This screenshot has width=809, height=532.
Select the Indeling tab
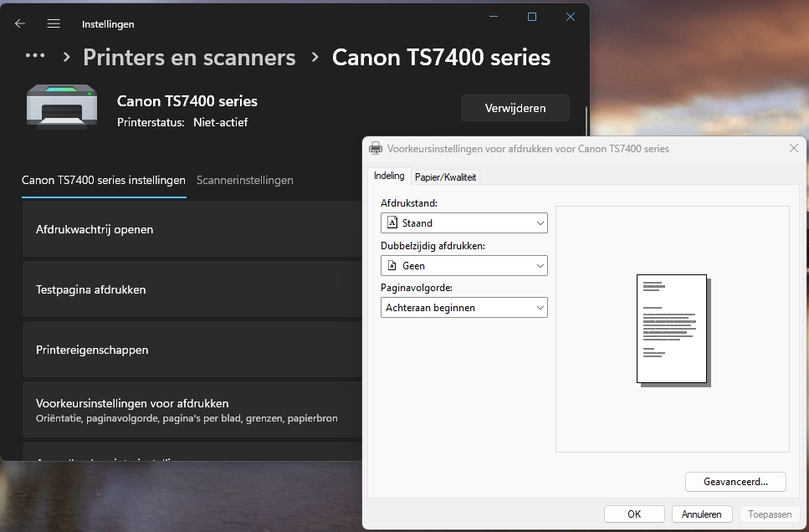click(x=389, y=176)
